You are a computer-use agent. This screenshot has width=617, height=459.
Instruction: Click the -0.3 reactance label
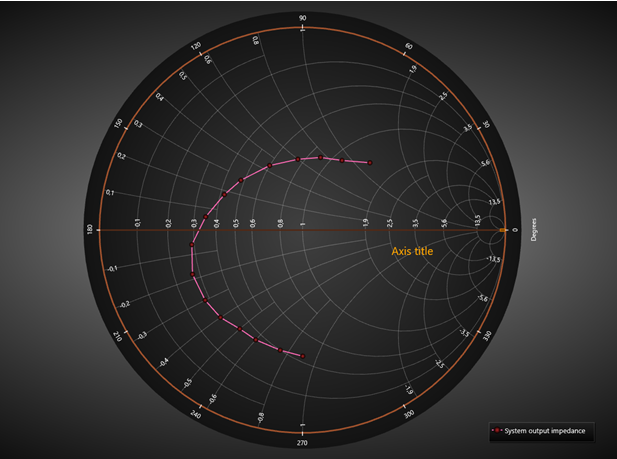coord(142,336)
